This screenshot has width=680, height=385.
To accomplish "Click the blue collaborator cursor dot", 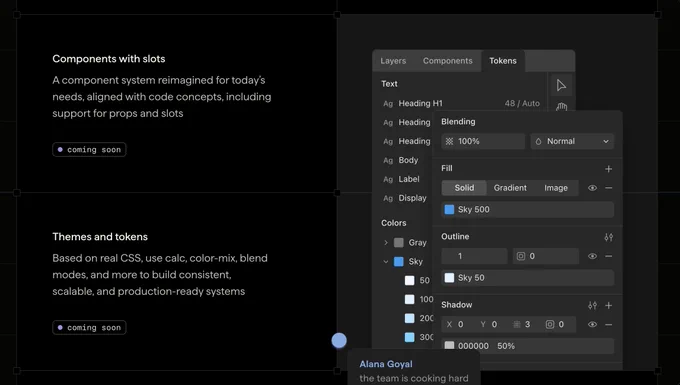I will pos(339,340).
